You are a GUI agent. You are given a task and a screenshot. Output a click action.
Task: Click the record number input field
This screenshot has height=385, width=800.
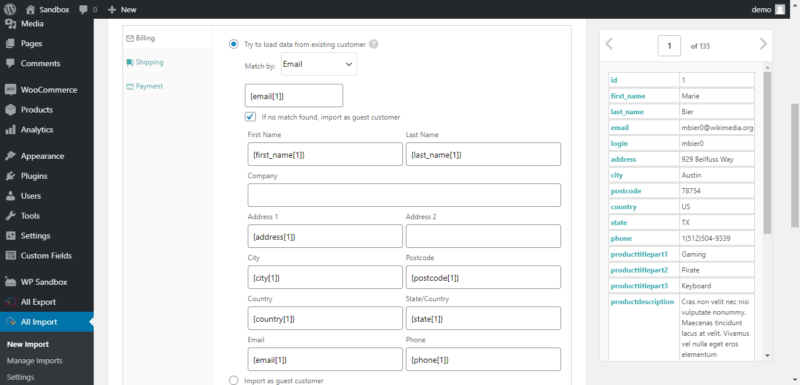pyautogui.click(x=669, y=45)
